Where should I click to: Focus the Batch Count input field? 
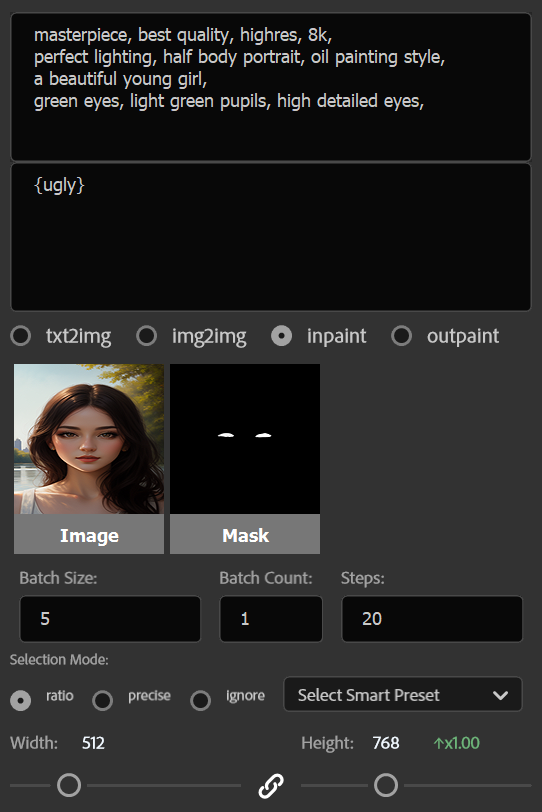[271, 619]
